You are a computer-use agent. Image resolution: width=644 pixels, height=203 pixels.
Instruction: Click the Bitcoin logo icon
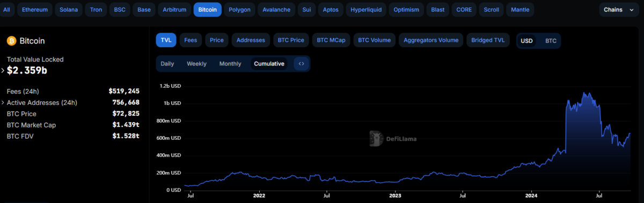[11, 41]
